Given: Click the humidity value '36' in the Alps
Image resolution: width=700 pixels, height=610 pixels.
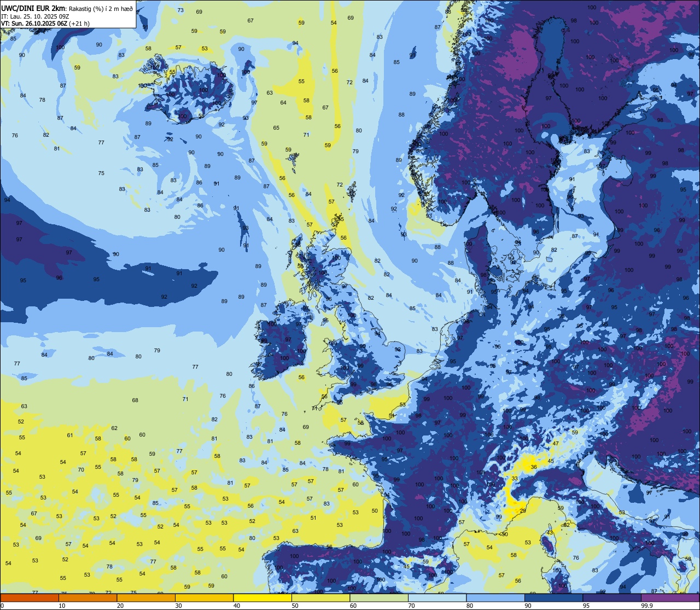Looking at the screenshot, I should (x=534, y=467).
